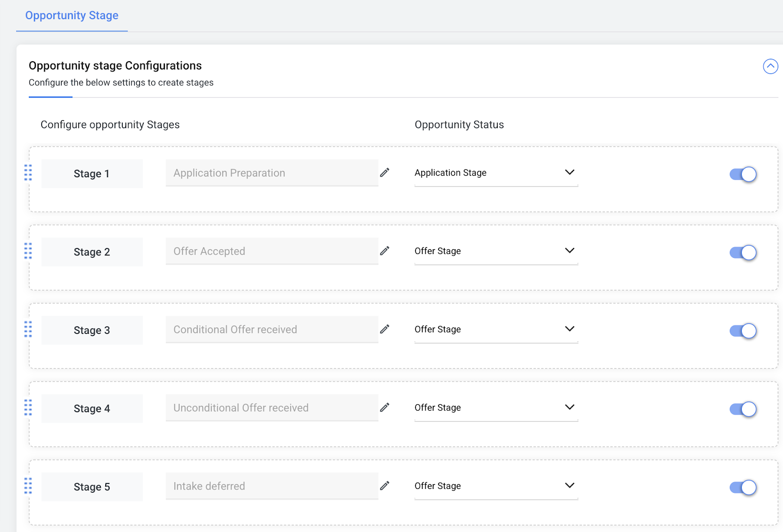Edit the Offer Accepted stage name
Screen dimensions: 783x532
tap(385, 251)
